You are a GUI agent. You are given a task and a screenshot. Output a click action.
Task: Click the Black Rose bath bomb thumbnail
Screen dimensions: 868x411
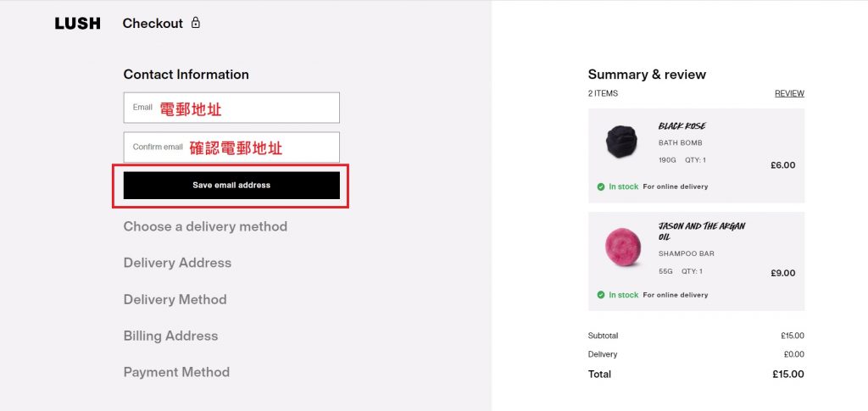[x=624, y=142]
